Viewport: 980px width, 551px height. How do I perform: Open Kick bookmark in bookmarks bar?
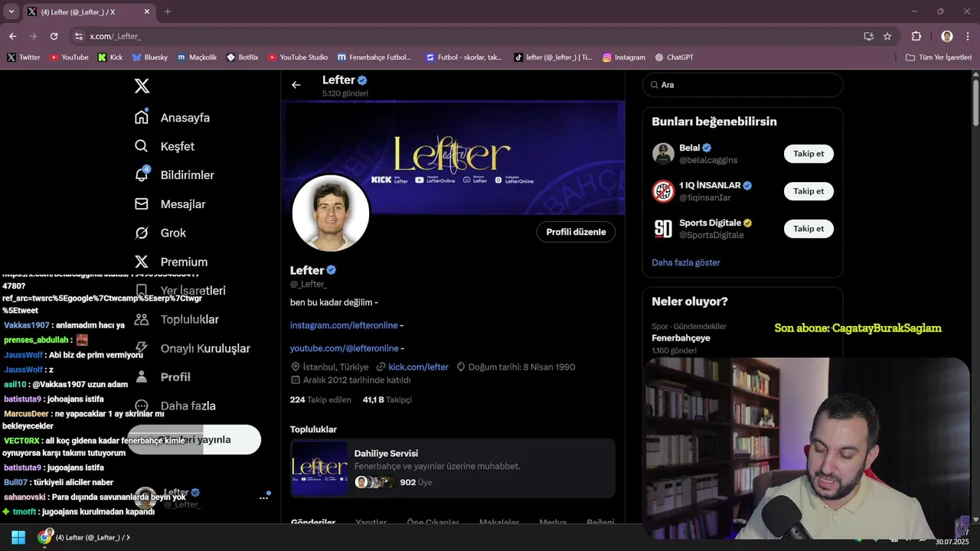pos(110,57)
